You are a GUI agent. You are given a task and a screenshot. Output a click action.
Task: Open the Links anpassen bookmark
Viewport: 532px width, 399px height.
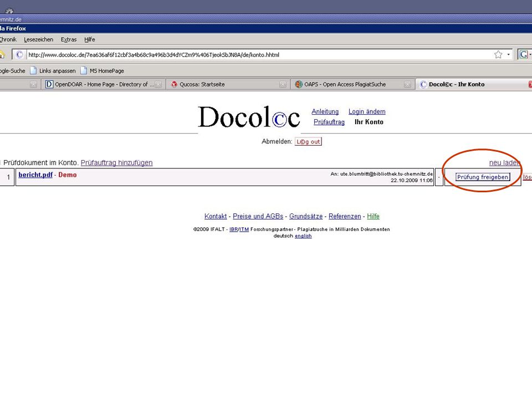click(53, 70)
